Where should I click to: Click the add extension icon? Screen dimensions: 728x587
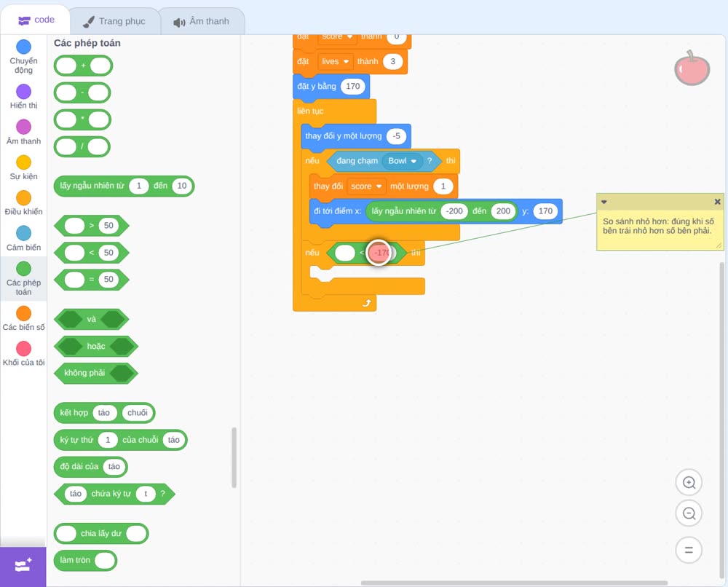[23, 565]
